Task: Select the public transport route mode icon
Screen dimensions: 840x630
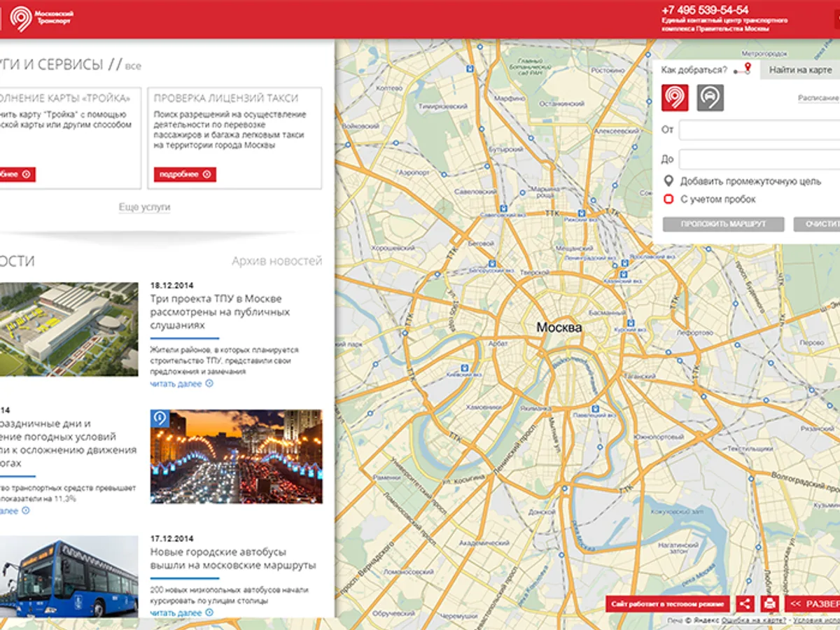Action: (675, 98)
